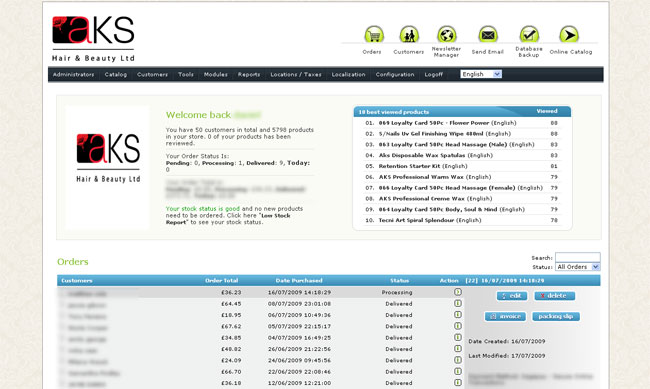The height and width of the screenshot is (389, 650).
Task: Click the Customers column header in orders table
Action: click(x=77, y=280)
